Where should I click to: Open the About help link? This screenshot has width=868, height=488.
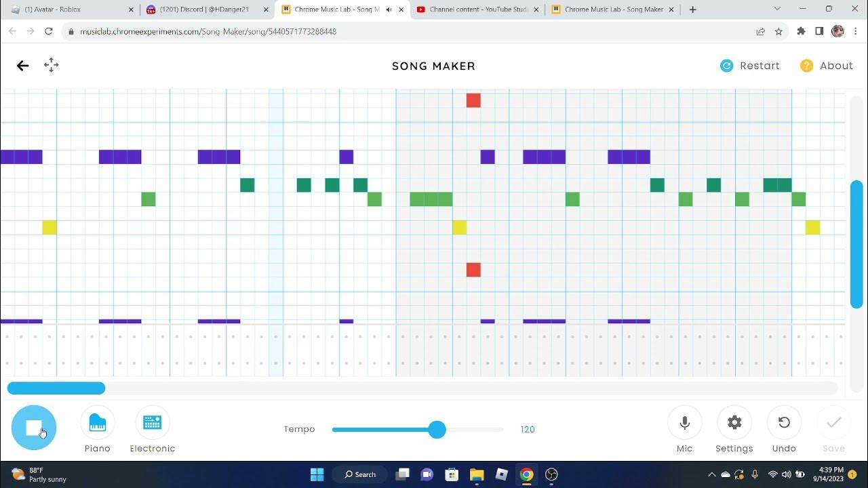pos(827,66)
